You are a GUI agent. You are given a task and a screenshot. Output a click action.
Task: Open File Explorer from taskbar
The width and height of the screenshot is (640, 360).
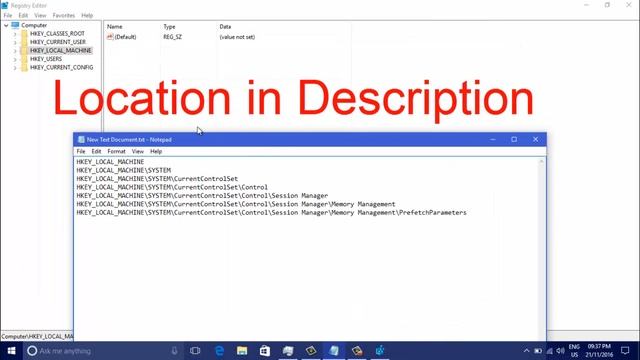(x=242, y=351)
